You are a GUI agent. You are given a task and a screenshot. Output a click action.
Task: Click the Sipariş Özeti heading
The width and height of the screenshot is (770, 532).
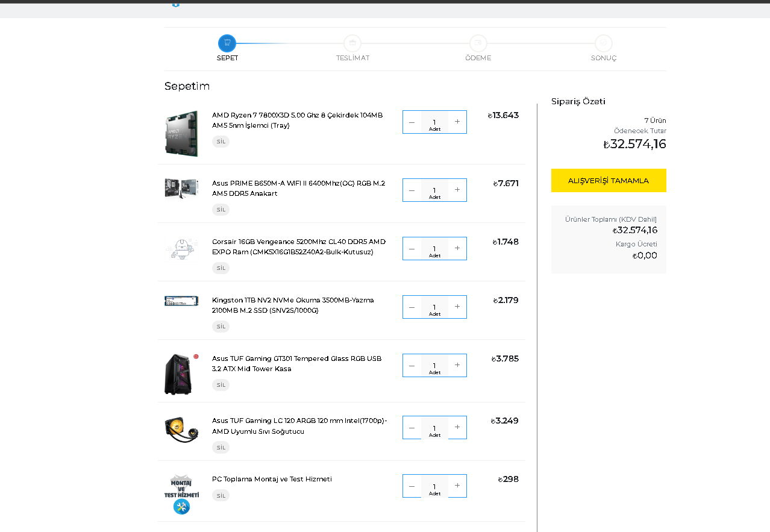(578, 101)
